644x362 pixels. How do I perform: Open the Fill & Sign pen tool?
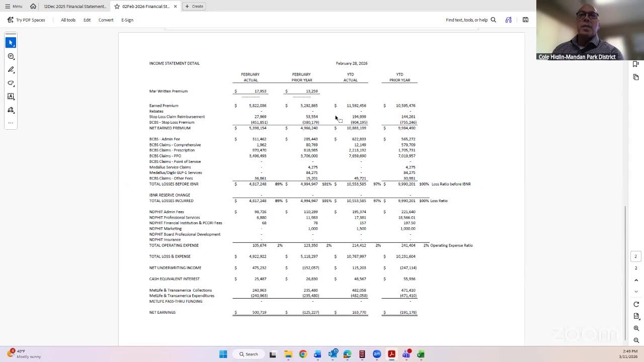(11, 110)
